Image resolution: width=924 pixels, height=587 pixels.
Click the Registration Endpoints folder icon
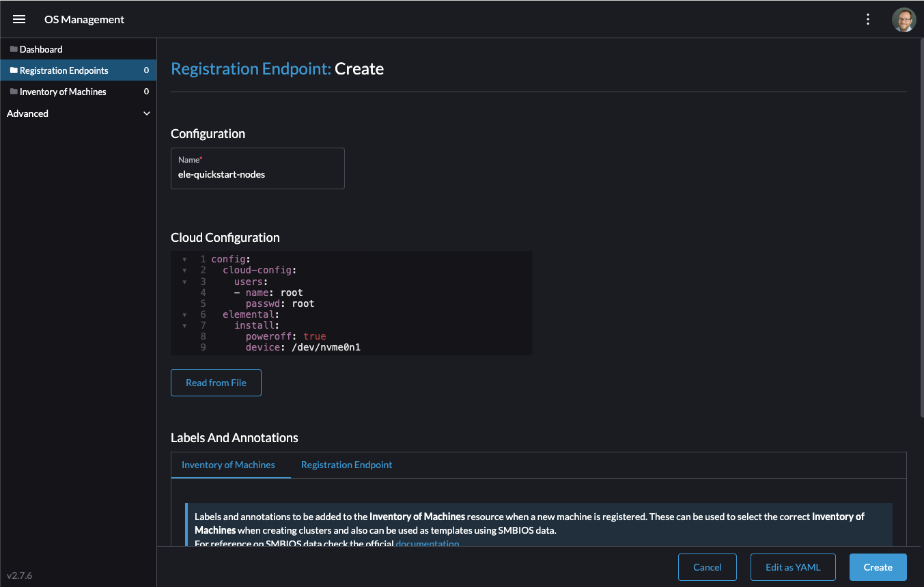click(13, 70)
